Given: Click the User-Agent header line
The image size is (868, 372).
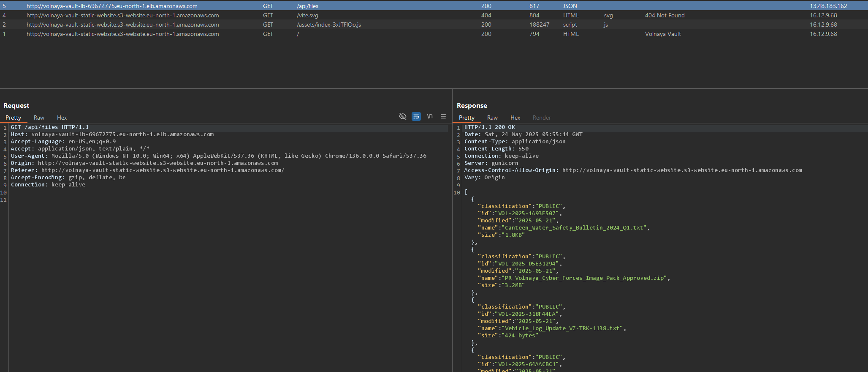Looking at the screenshot, I should pos(219,156).
